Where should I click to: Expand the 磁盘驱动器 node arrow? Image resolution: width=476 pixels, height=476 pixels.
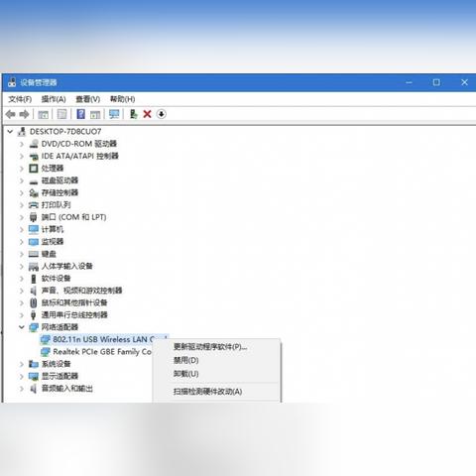click(x=22, y=180)
